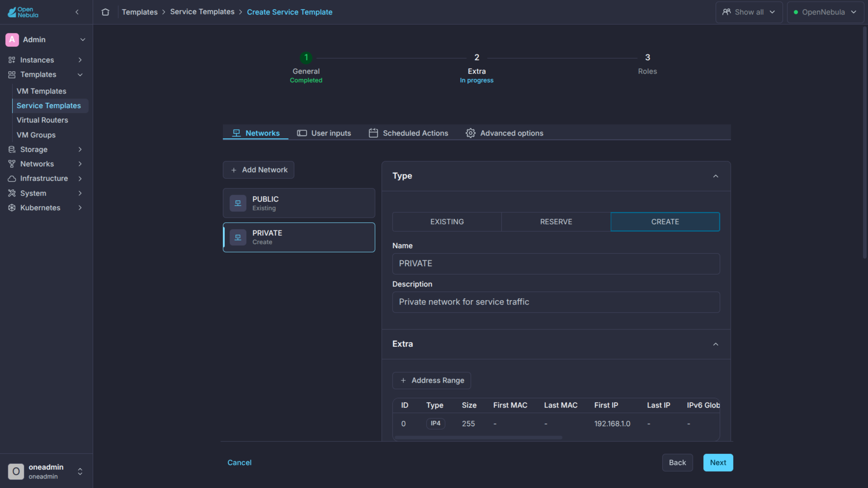Click the Kubernetes sidebar icon
The height and width of the screenshot is (488, 868).
pyautogui.click(x=12, y=208)
